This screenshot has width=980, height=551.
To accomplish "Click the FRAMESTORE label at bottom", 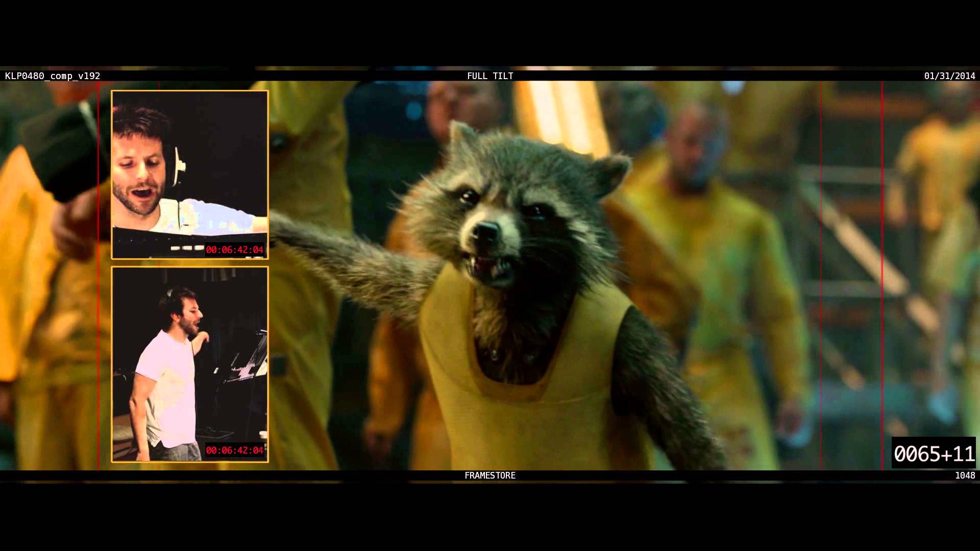I will 490,475.
